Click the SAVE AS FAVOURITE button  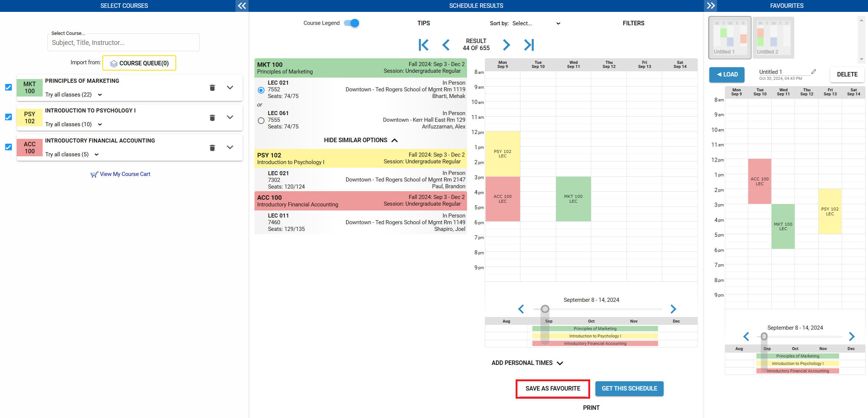(552, 389)
